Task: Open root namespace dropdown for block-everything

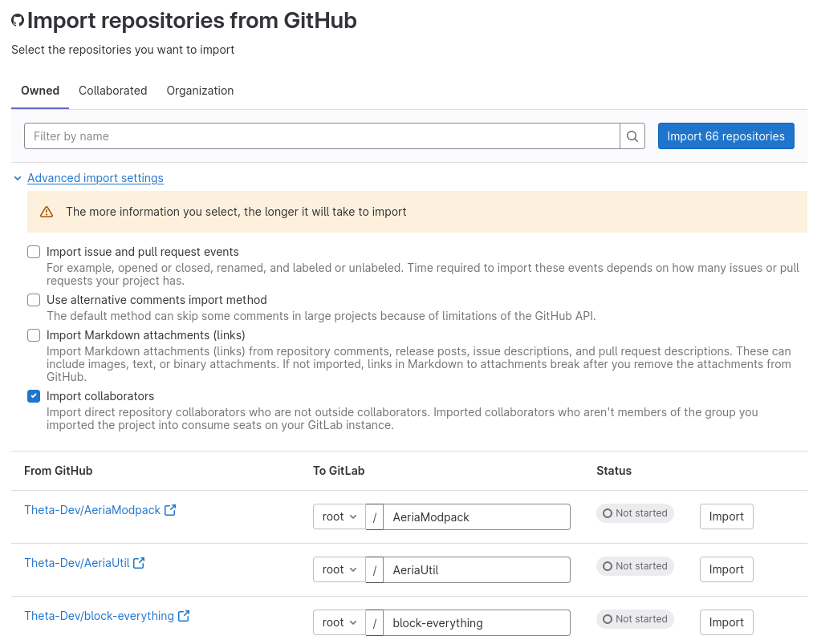Action: (339, 622)
